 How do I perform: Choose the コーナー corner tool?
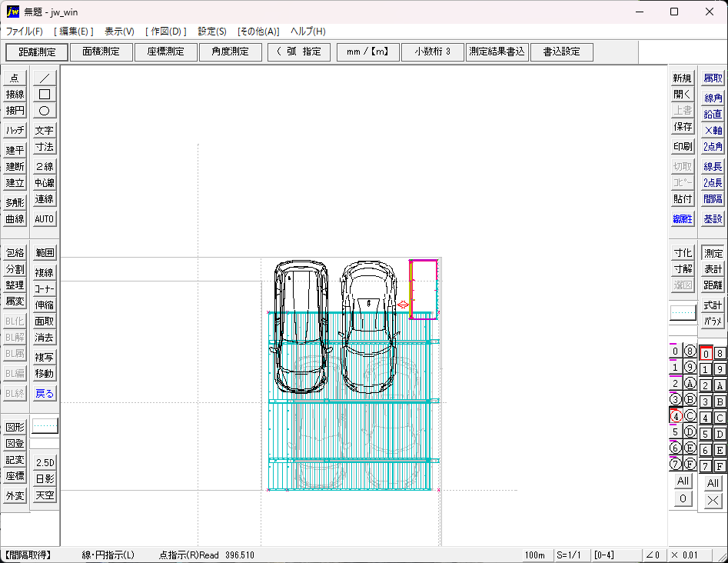45,289
